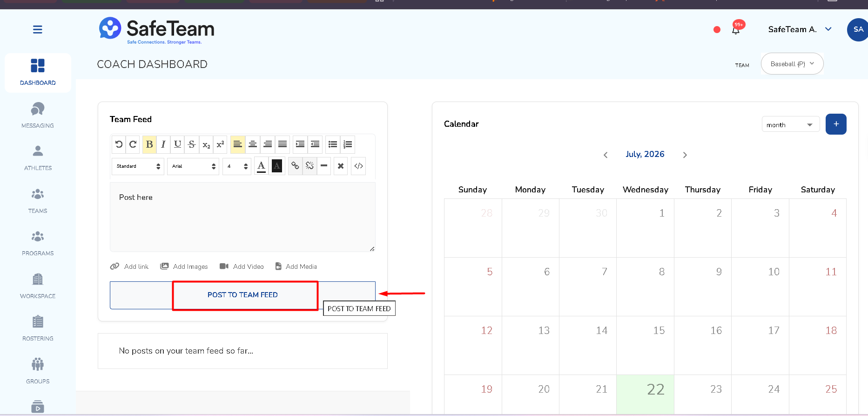Open the Baseball (P) team selector
The width and height of the screenshot is (868, 416).
pyautogui.click(x=792, y=64)
